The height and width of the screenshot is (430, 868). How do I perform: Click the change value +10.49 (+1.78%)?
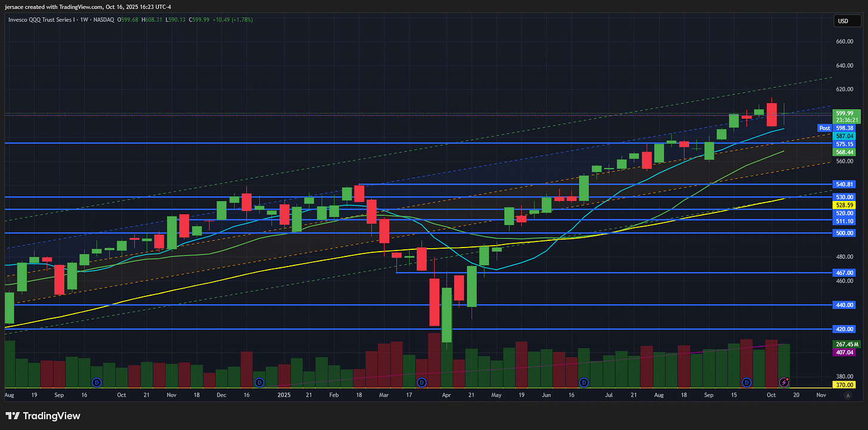pos(233,20)
